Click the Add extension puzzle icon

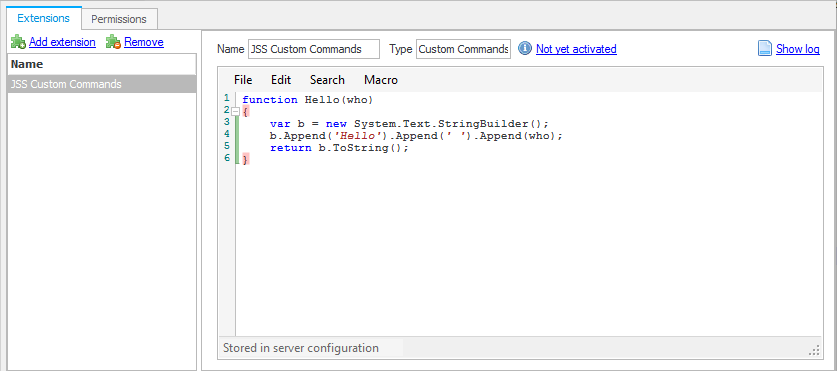click(19, 42)
